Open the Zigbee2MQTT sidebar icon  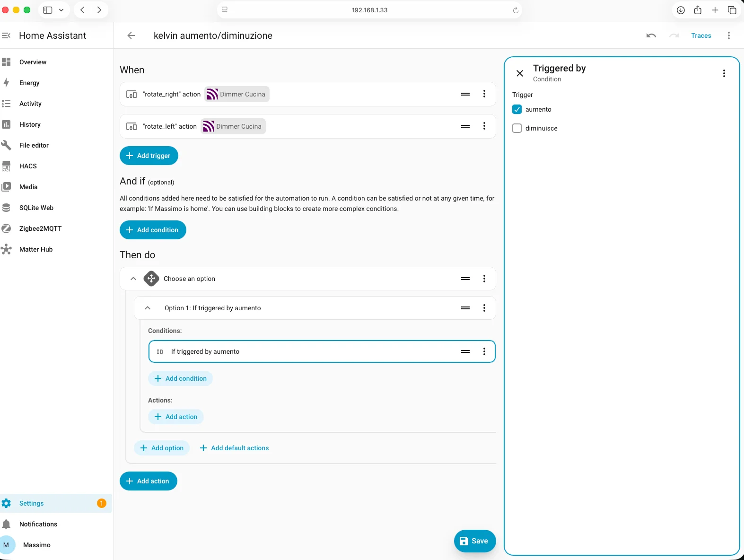click(6, 228)
